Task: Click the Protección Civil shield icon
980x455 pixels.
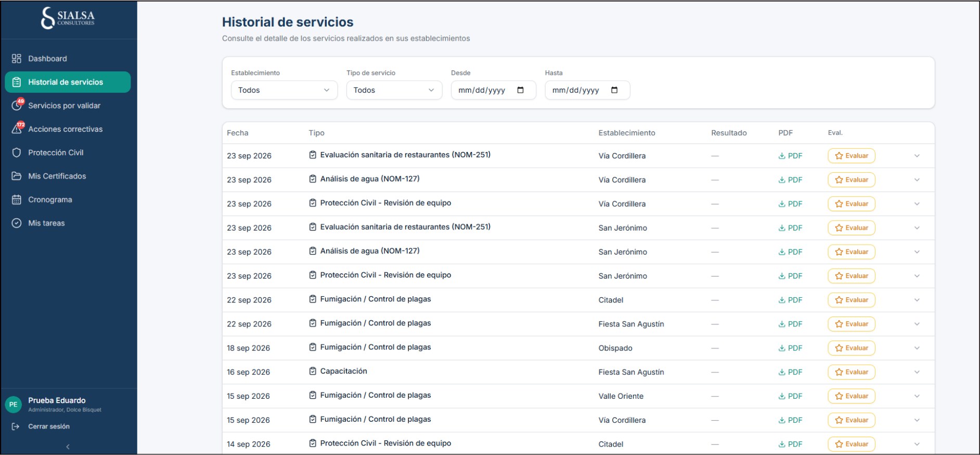Action: click(x=17, y=153)
